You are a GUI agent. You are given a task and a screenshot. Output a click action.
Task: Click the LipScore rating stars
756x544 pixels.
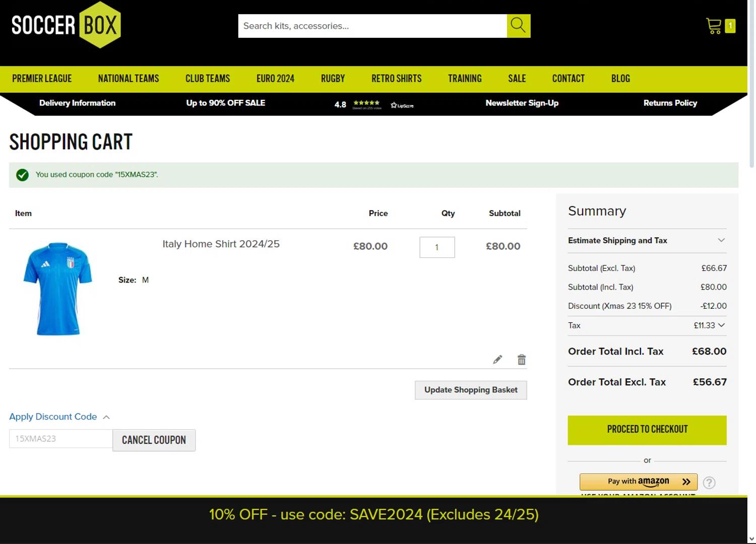pyautogui.click(x=366, y=103)
